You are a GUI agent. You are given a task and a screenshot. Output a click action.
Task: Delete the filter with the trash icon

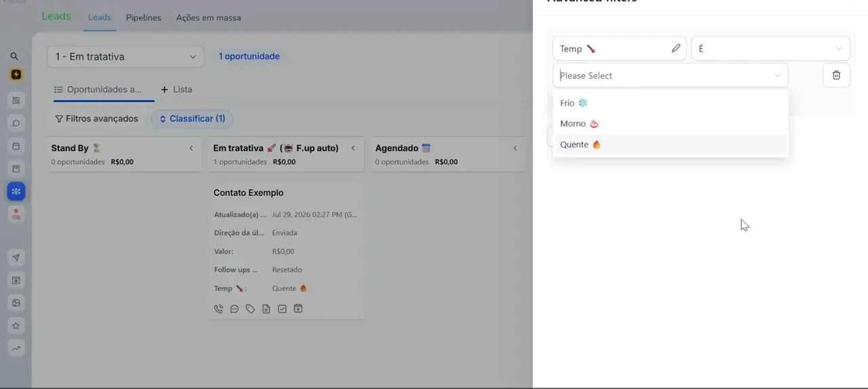[836, 75]
